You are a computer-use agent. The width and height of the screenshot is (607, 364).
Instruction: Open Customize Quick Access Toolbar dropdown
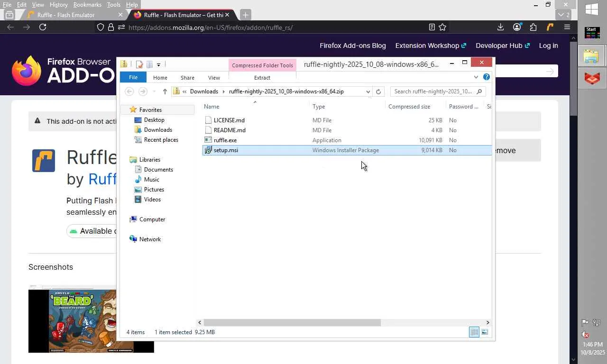(158, 64)
